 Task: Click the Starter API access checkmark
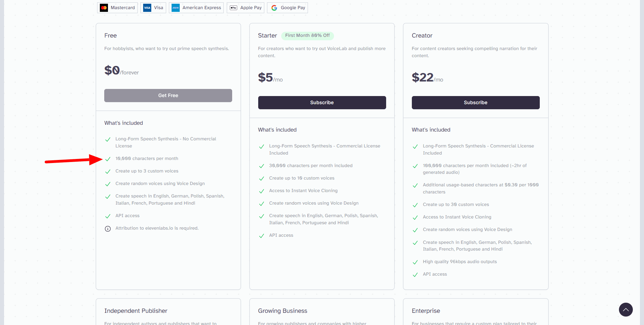coord(261,236)
